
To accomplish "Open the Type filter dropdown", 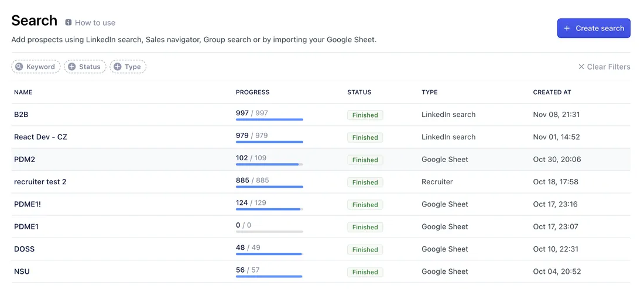I will pyautogui.click(x=128, y=67).
